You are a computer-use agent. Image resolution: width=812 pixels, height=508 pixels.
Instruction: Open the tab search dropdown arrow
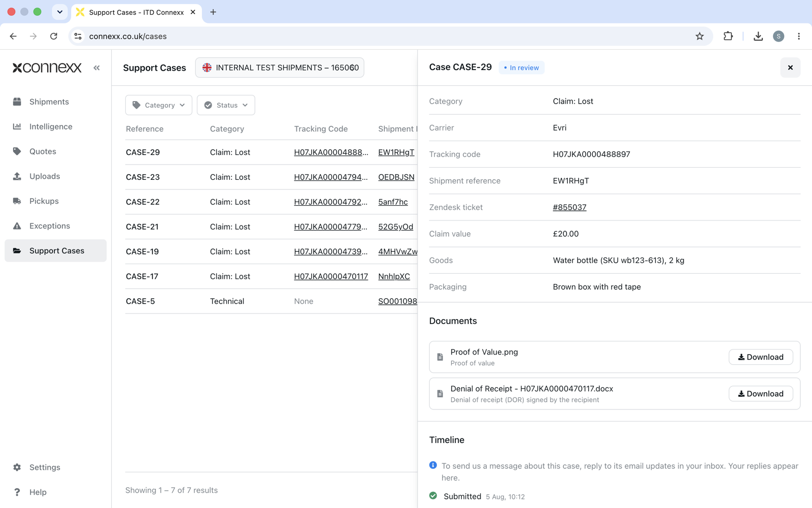[59, 12]
